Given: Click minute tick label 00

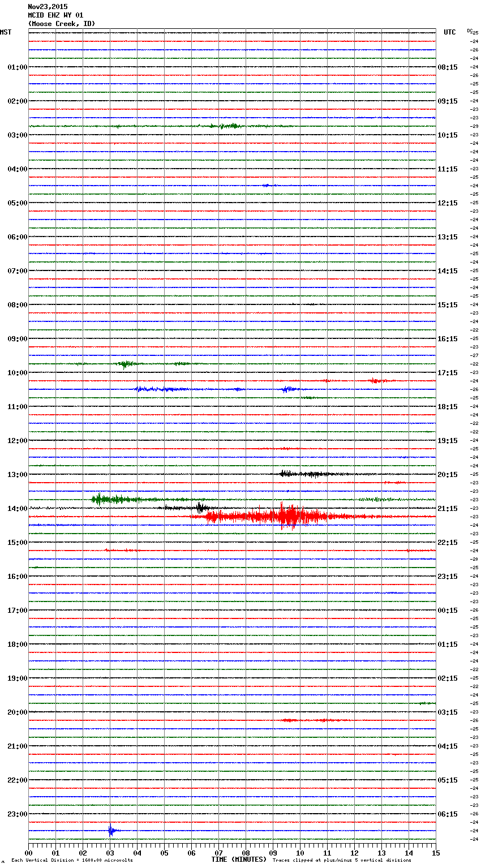Looking at the screenshot, I should (x=29, y=853).
